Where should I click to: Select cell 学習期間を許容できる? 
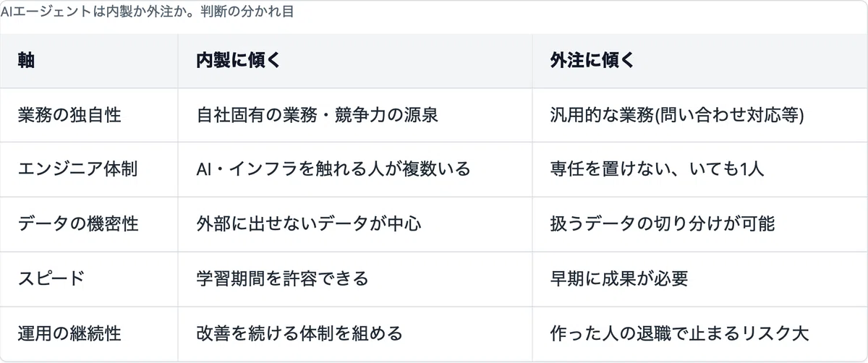(x=282, y=278)
